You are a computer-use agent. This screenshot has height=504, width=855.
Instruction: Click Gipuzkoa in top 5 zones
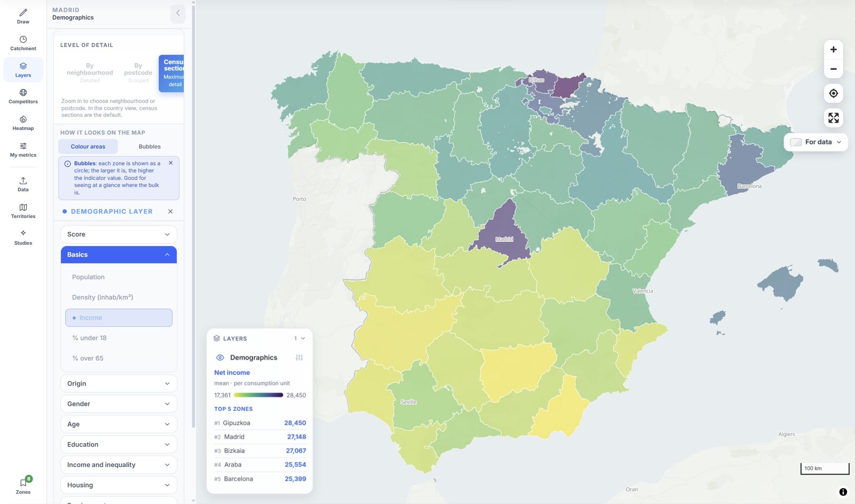(260, 423)
